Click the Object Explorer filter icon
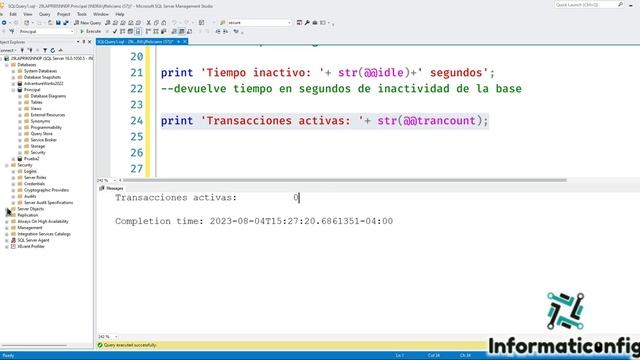 [x=45, y=50]
